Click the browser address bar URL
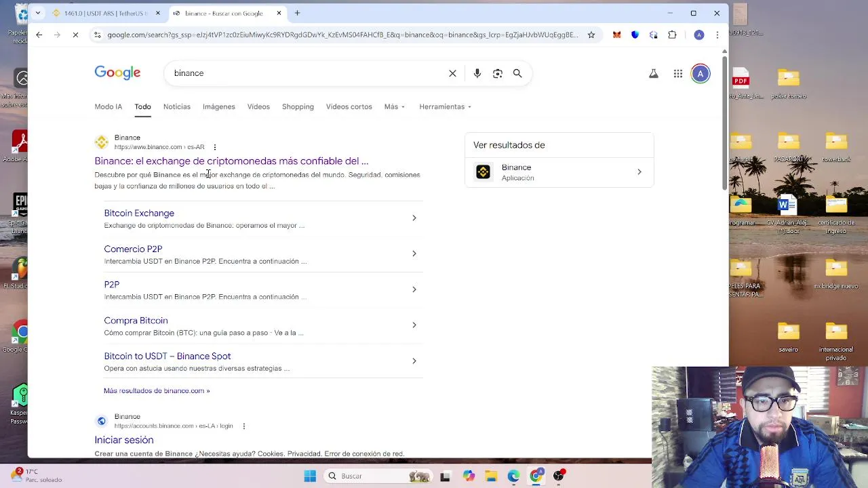This screenshot has width=868, height=488. point(342,35)
